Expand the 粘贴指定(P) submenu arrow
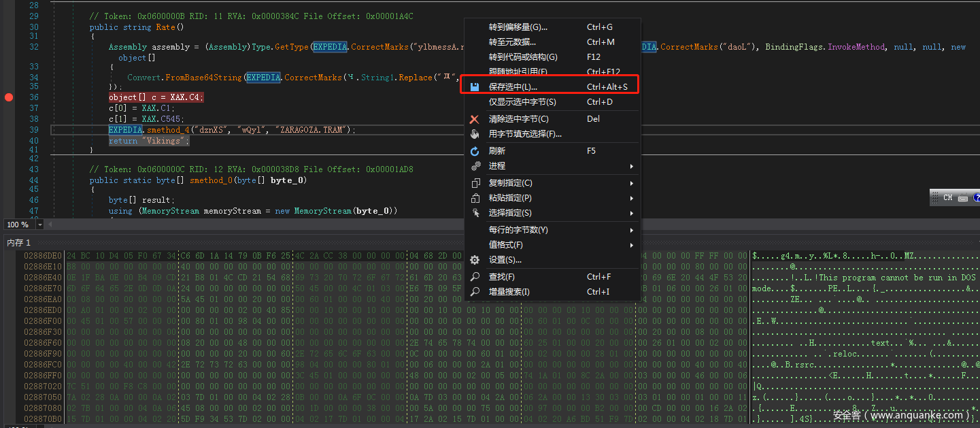 (632, 198)
